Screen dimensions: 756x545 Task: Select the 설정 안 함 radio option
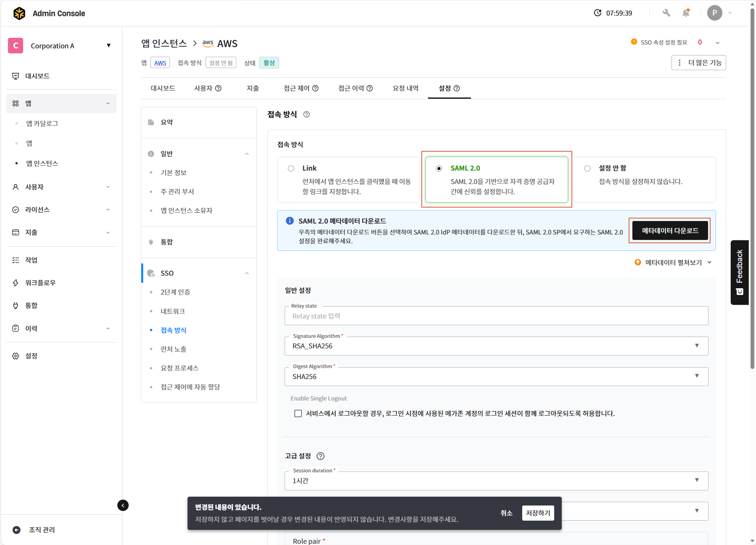(x=587, y=169)
